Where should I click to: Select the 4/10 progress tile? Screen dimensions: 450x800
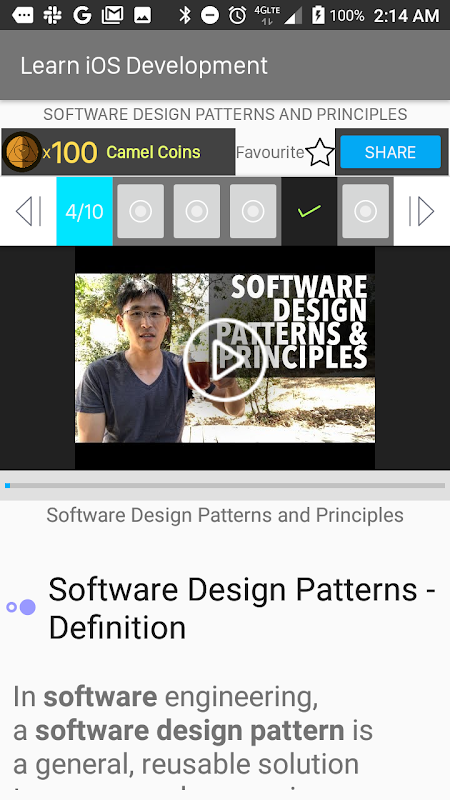pyautogui.click(x=84, y=211)
